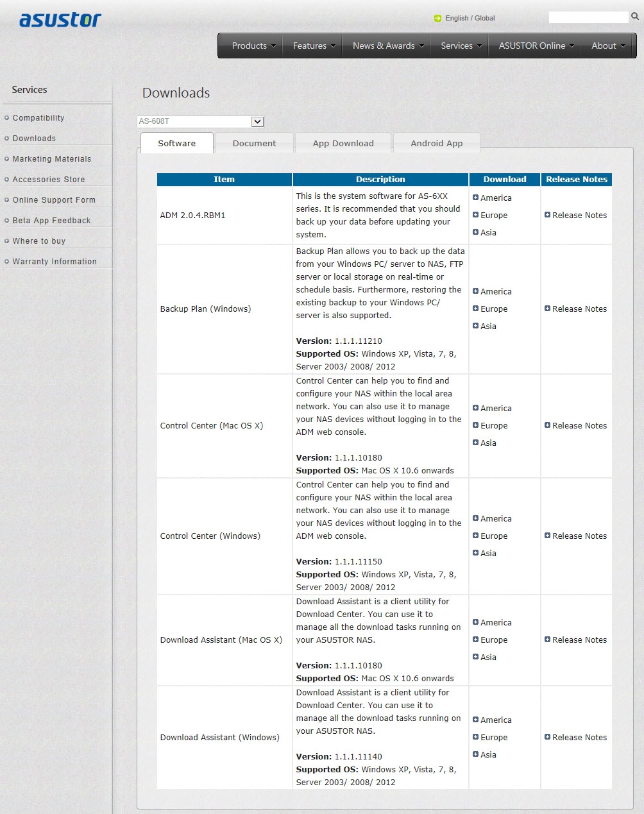644x814 pixels.
Task: Click plus icon for Download Assistant Mac Europe
Action: pos(475,640)
